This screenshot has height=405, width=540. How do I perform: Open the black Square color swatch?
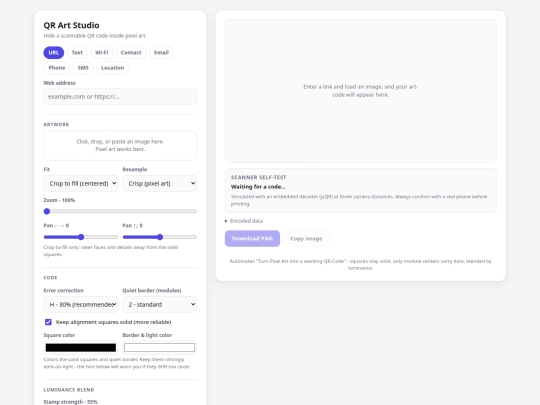click(81, 347)
